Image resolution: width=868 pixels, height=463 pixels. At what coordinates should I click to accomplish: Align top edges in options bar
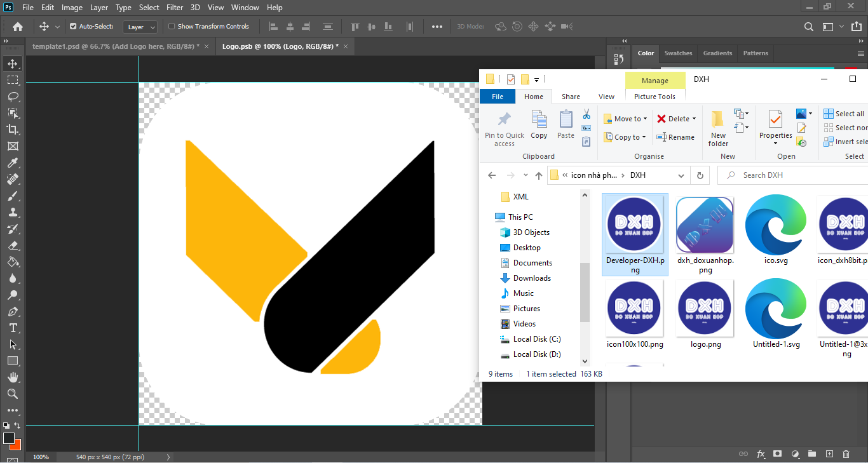pos(355,27)
